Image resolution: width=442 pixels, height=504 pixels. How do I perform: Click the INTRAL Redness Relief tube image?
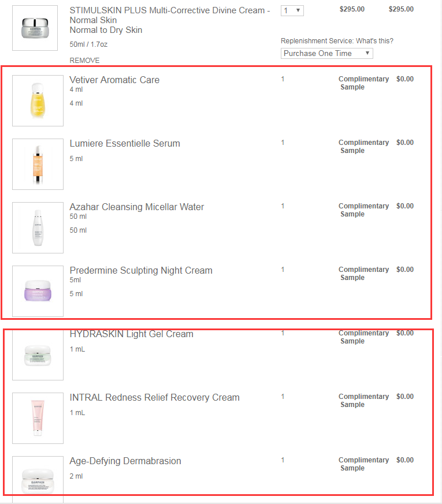38,418
